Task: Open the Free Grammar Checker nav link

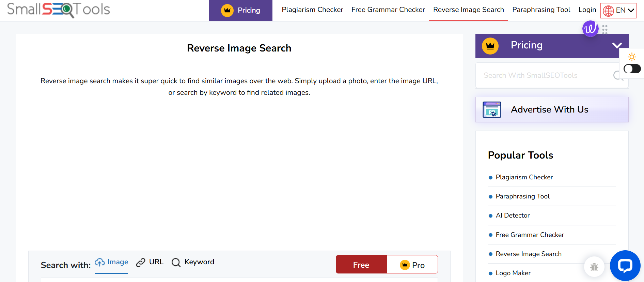Action: point(388,10)
